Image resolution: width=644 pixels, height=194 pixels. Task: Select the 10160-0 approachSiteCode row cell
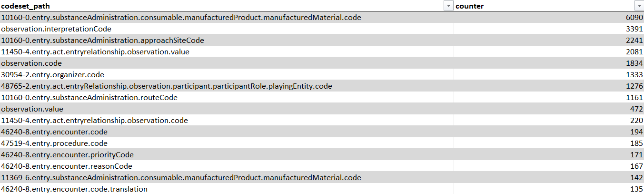click(227, 40)
